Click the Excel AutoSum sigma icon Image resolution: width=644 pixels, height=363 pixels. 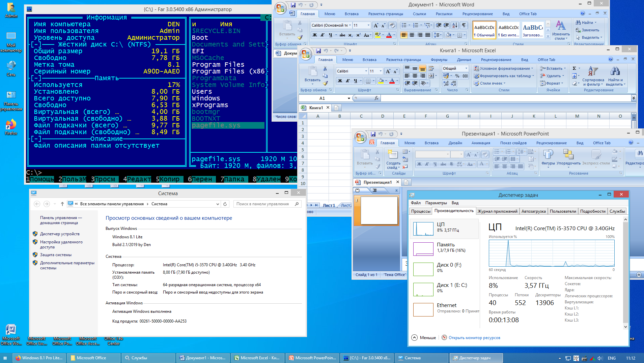[575, 68]
